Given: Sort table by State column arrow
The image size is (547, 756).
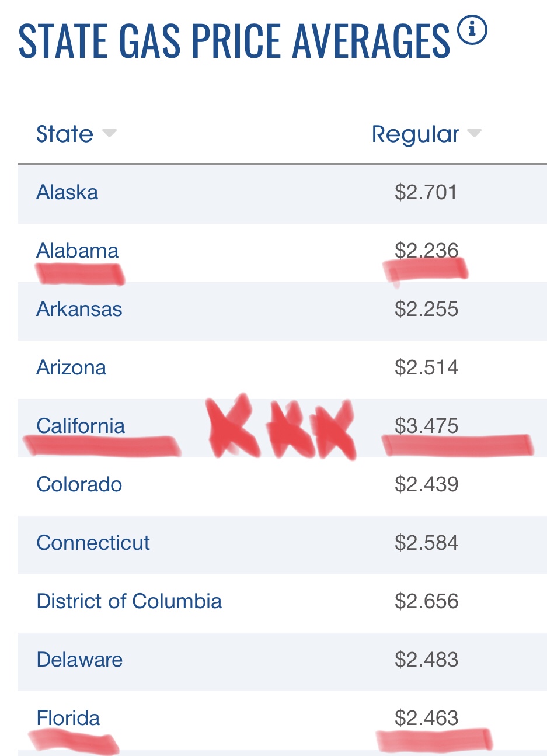Looking at the screenshot, I should tap(109, 134).
